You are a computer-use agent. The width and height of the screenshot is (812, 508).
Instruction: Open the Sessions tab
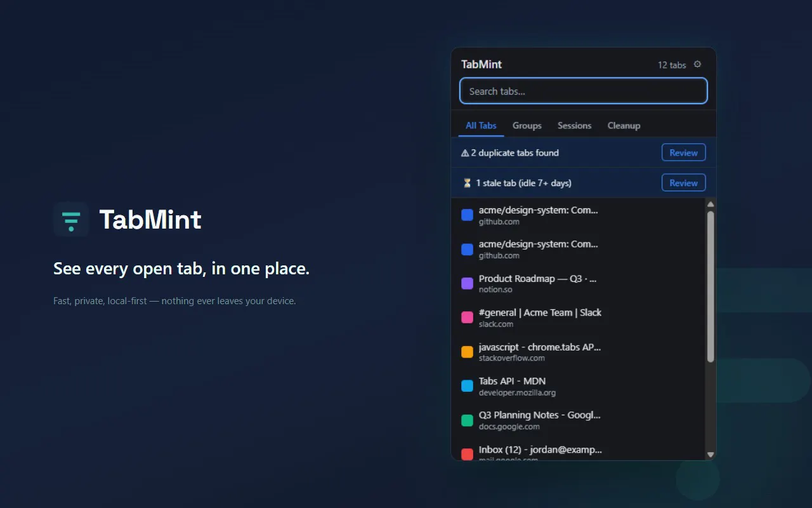(x=575, y=126)
